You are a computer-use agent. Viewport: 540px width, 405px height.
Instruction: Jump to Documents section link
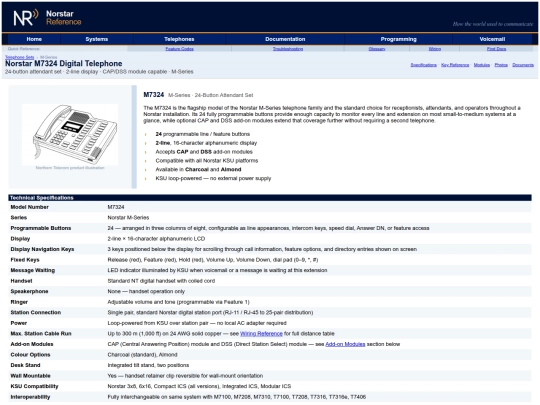pyautogui.click(x=523, y=65)
